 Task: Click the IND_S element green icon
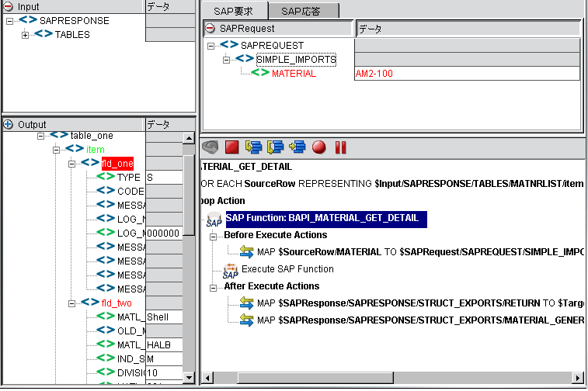click(x=106, y=358)
